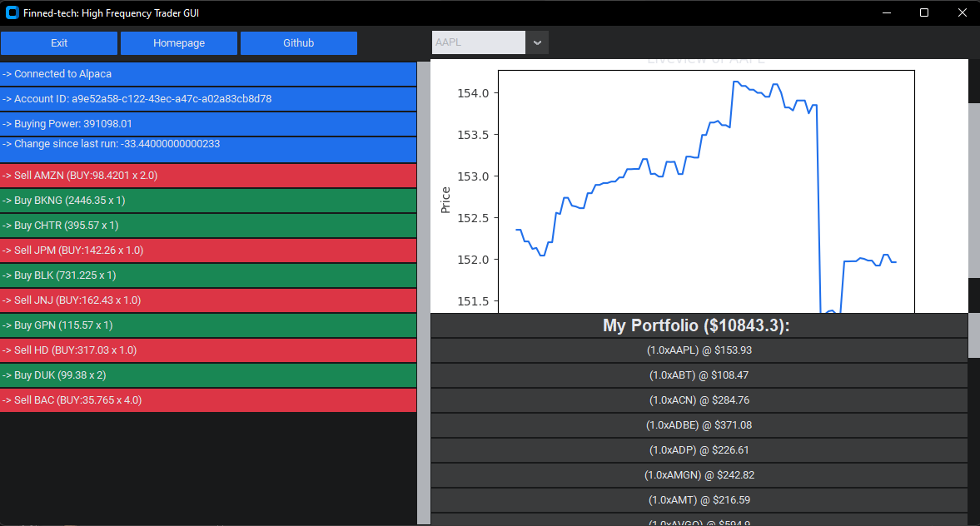Minimize the Finned-tech window

[886, 12]
